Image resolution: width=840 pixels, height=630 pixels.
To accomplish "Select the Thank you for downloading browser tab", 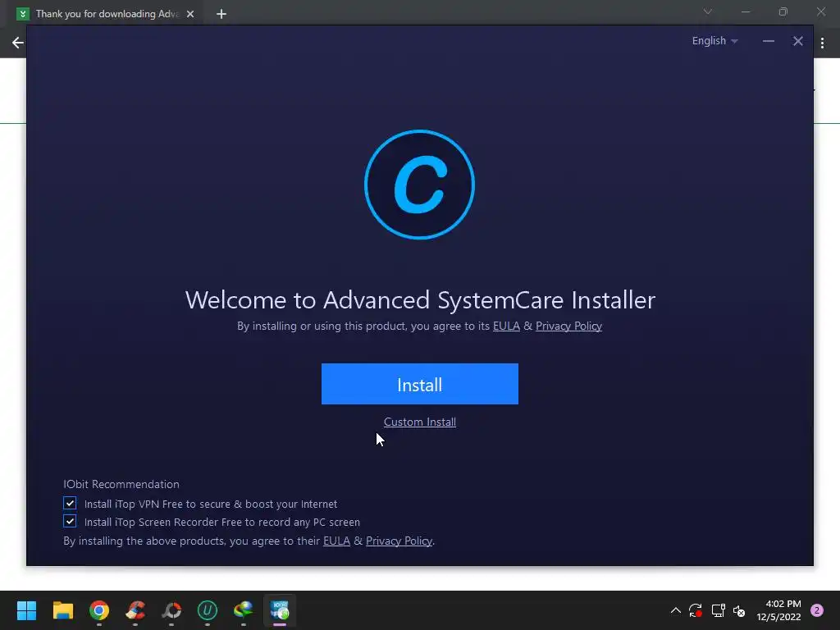I will [x=106, y=14].
